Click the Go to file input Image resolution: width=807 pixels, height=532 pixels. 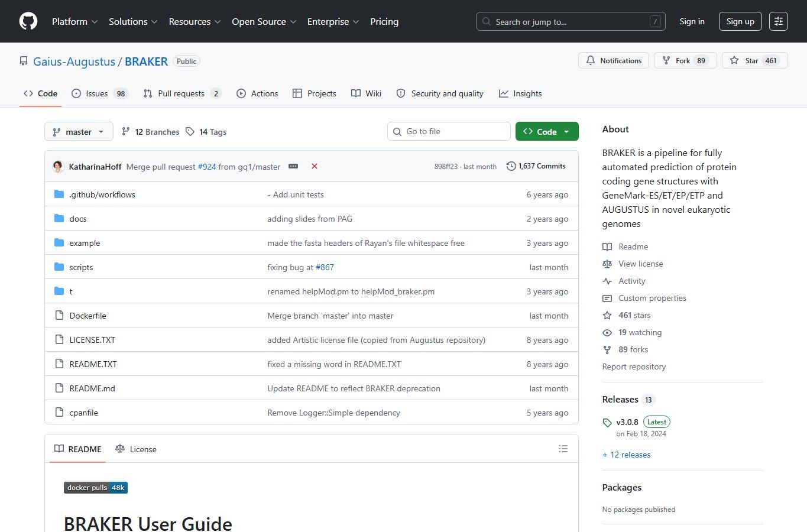(449, 131)
